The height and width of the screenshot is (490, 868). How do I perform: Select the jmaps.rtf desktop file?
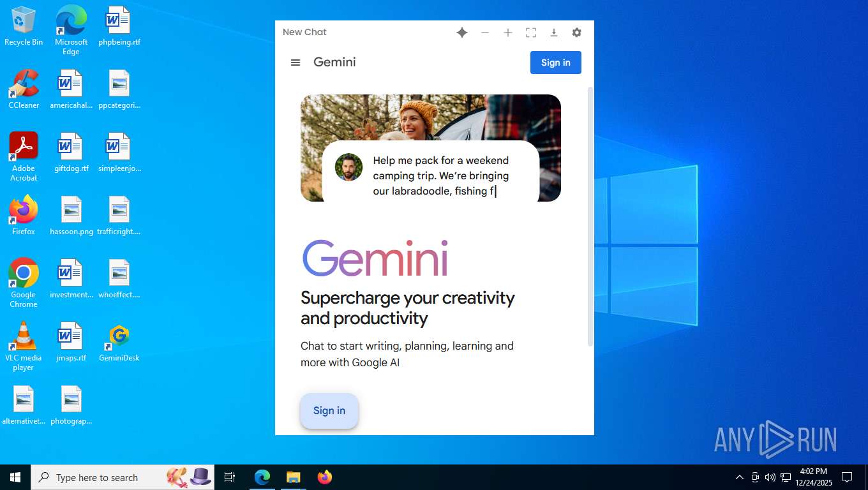71,342
